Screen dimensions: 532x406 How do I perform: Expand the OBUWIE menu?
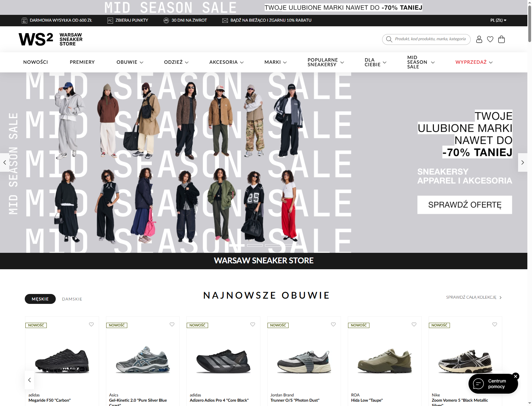[130, 62]
